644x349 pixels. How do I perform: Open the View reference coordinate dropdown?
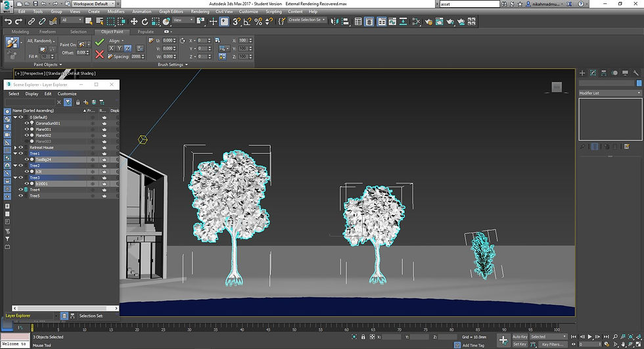tap(183, 20)
